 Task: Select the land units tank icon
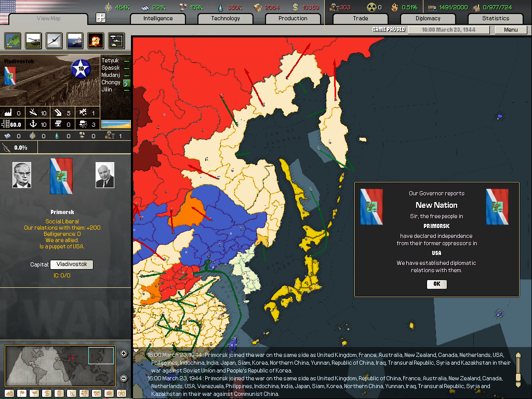(x=33, y=41)
